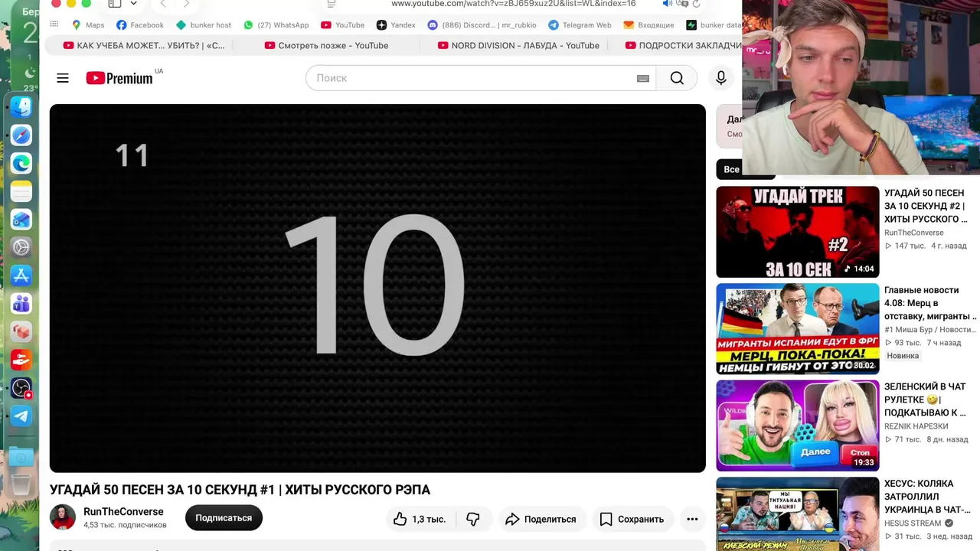
Task: Mute tab audio with speaker icon
Action: (x=667, y=4)
